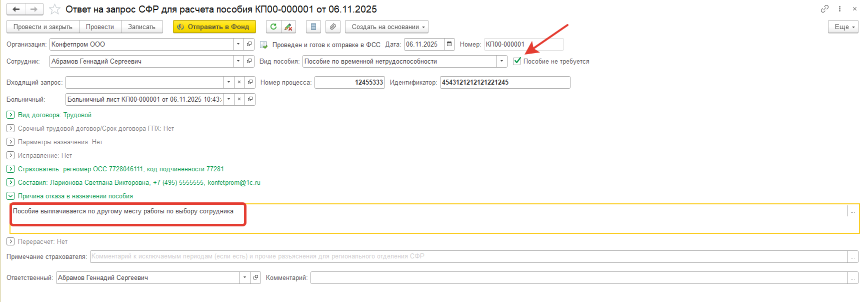Click into the Примечание страхователя field

[468, 256]
